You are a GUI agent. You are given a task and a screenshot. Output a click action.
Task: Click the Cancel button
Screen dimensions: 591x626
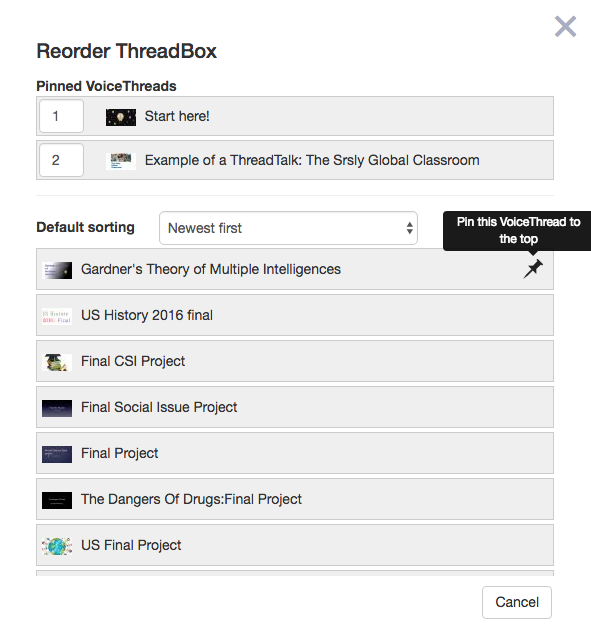pyautogui.click(x=517, y=602)
